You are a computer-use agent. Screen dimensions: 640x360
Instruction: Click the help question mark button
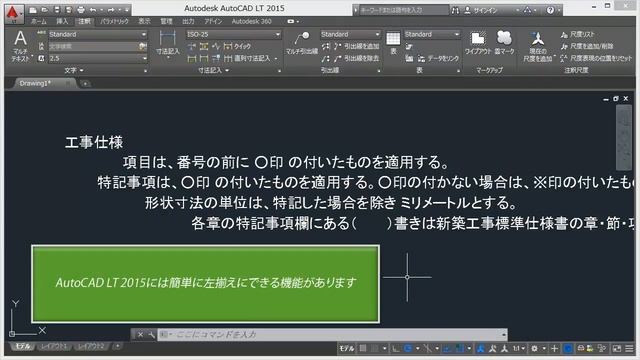tap(550, 10)
